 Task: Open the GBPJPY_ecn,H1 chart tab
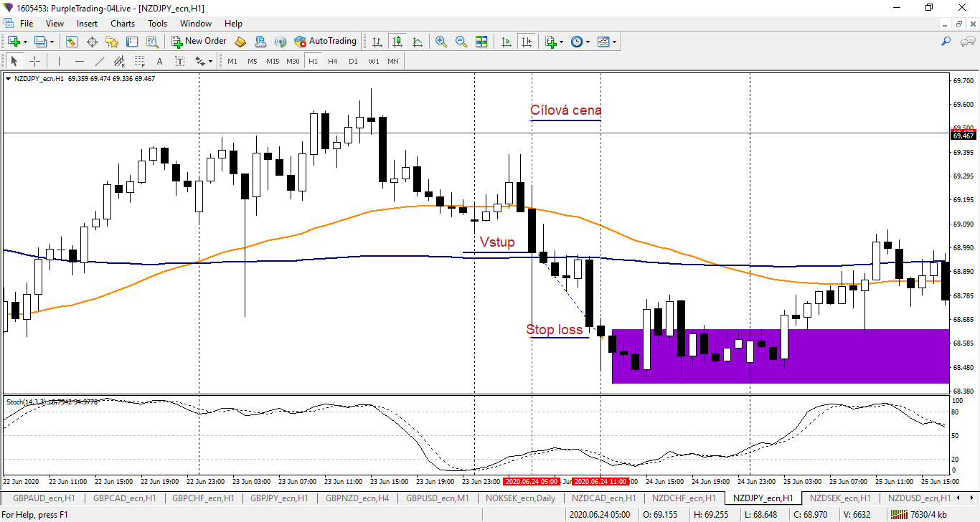(280, 498)
